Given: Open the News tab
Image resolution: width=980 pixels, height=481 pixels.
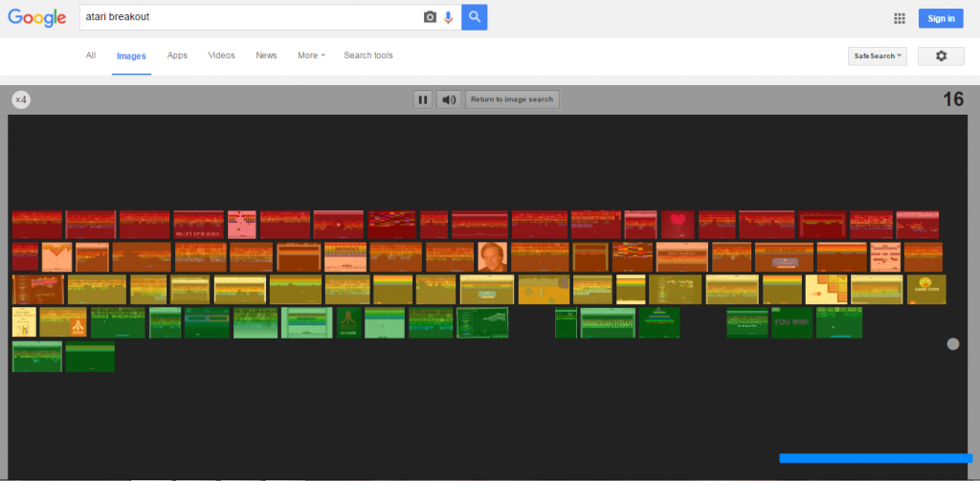Looking at the screenshot, I should tap(266, 55).
